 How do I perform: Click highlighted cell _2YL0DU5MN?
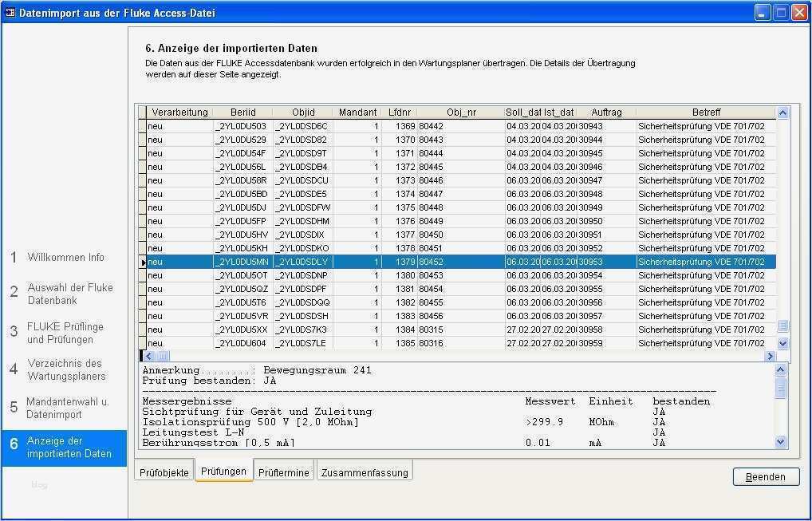click(242, 262)
